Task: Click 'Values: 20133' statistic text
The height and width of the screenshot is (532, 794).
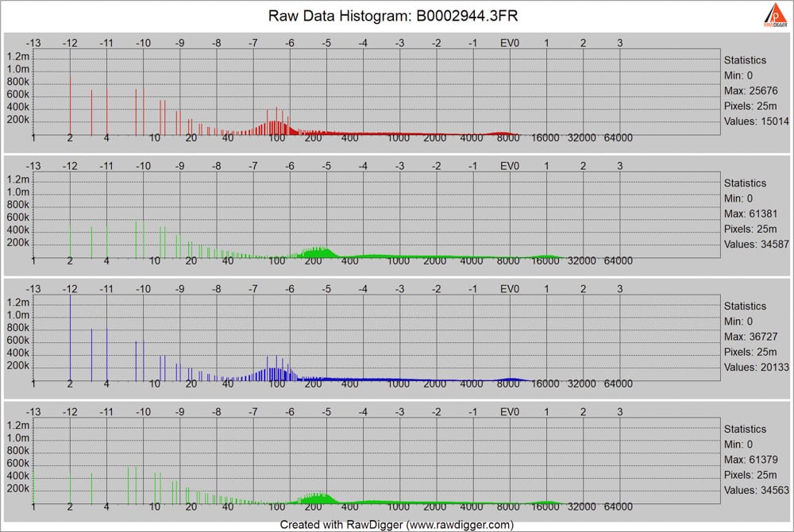Action: pos(756,367)
